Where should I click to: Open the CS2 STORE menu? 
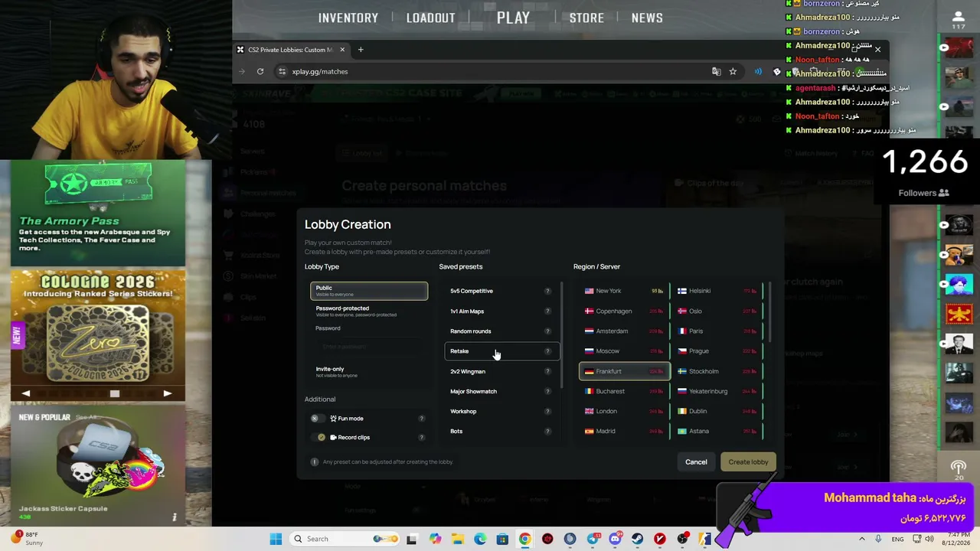coord(586,18)
